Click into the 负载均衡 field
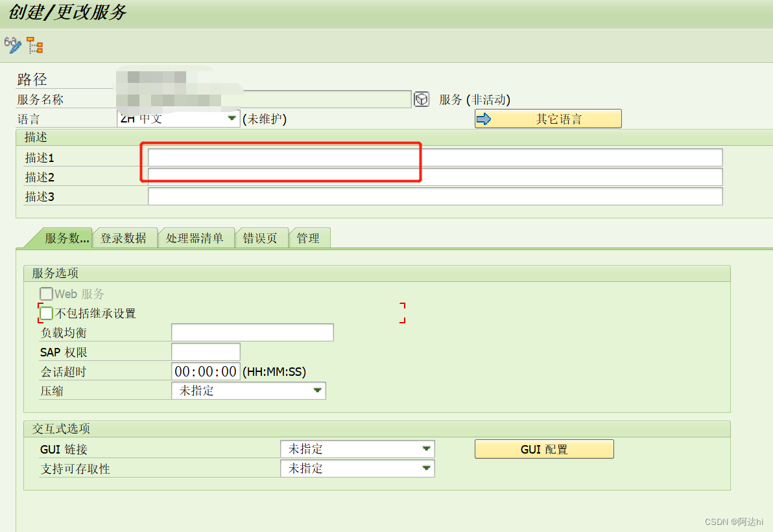This screenshot has height=532, width=773. 252,332
